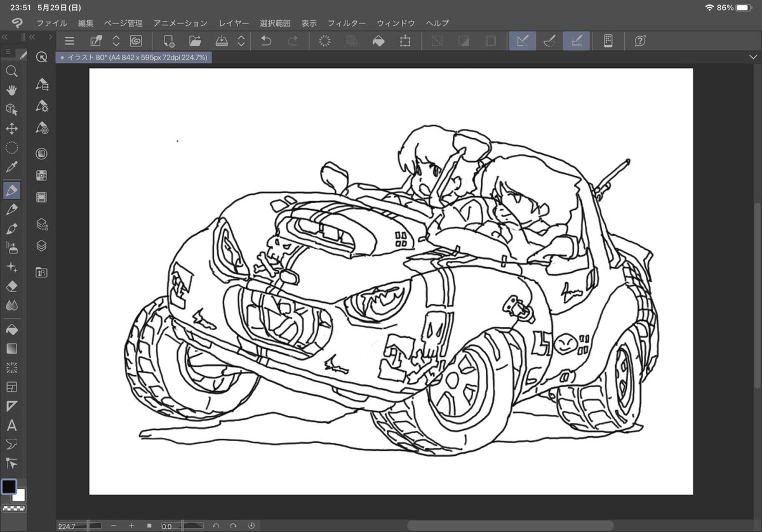The height and width of the screenshot is (532, 762).
Task: Open the フィルター menu
Action: pyautogui.click(x=346, y=23)
